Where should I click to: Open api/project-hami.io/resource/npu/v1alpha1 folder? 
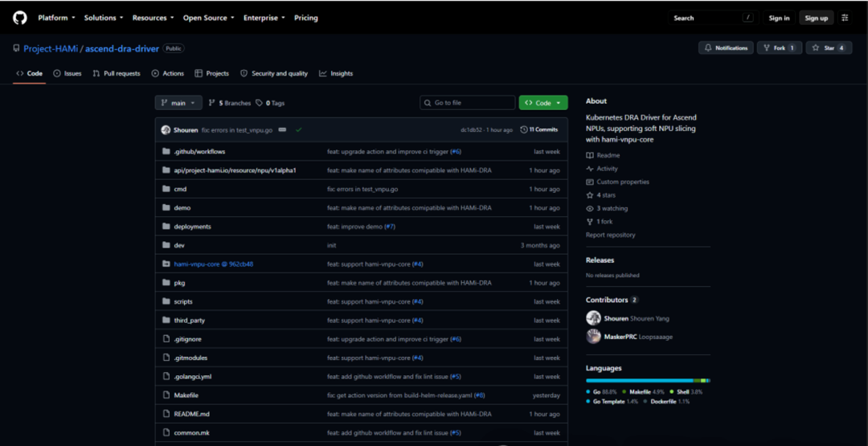[235, 170]
